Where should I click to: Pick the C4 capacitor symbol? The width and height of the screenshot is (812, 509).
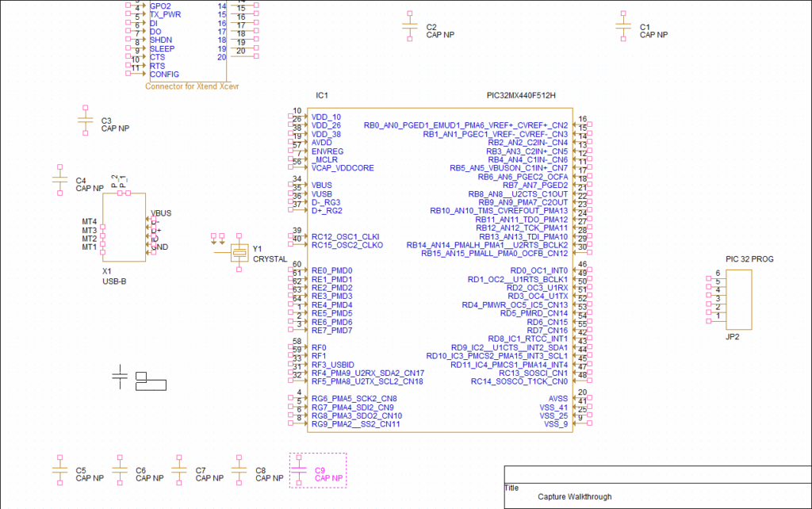tap(59, 181)
